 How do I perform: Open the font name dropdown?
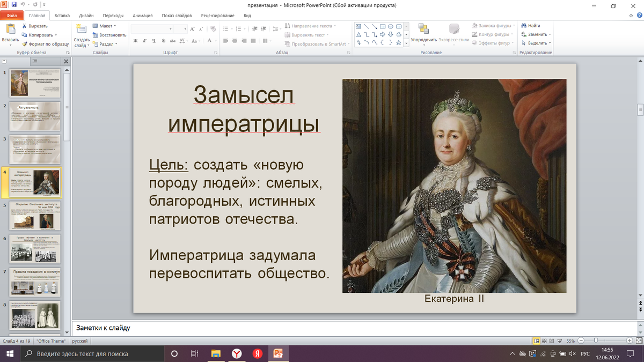(171, 29)
